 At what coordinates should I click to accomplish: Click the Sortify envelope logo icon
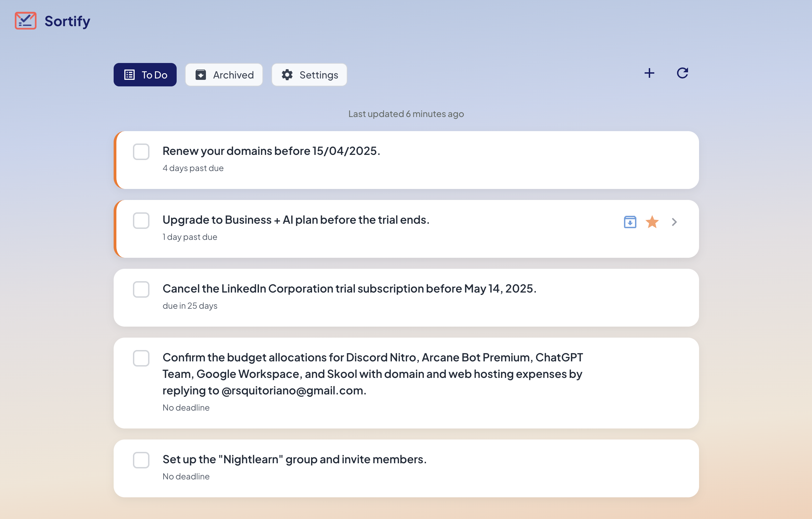coord(25,21)
